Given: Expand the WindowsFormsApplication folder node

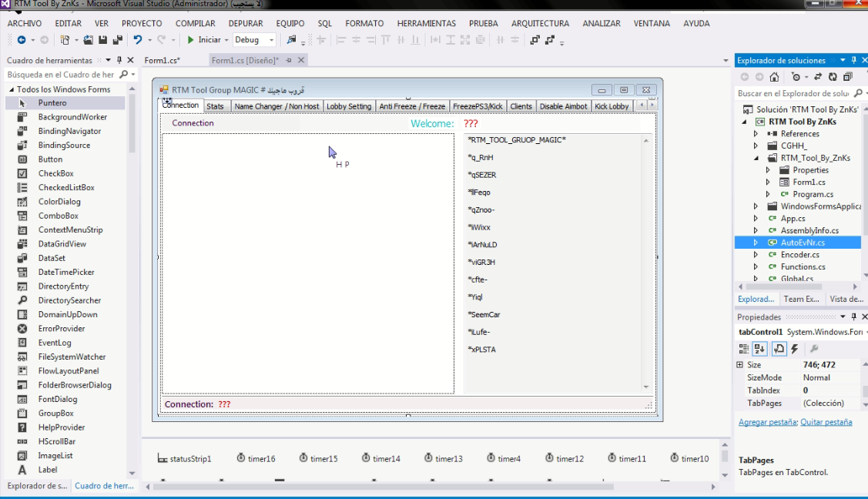Looking at the screenshot, I should [x=756, y=206].
